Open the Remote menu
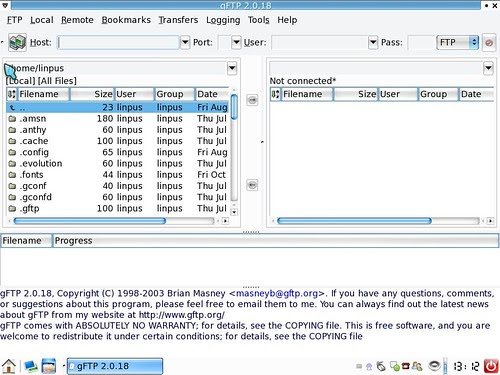The height and width of the screenshot is (375, 500). pyautogui.click(x=77, y=20)
